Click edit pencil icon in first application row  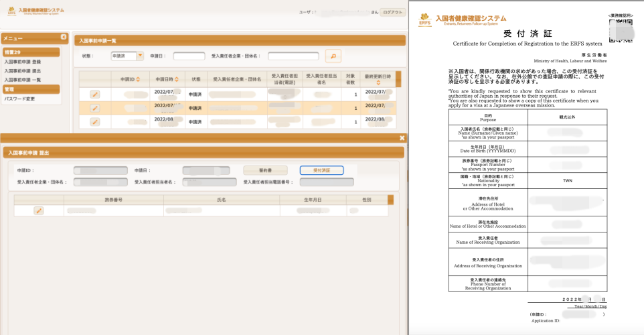[x=95, y=94]
